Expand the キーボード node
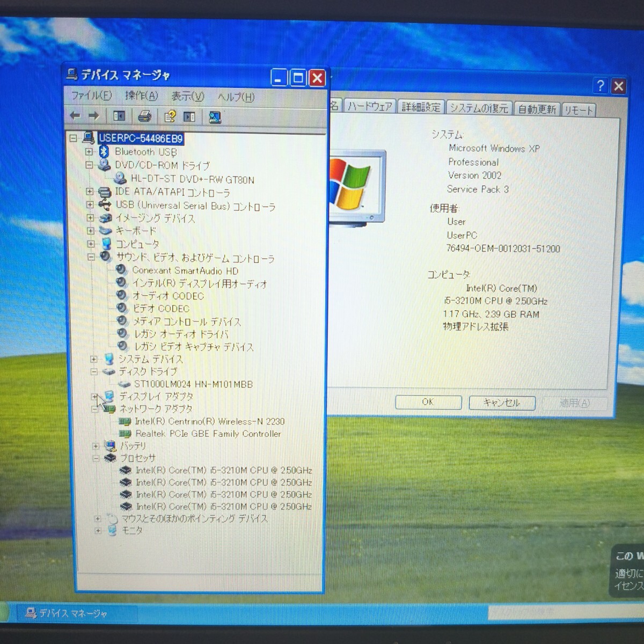Image resolution: width=644 pixels, height=644 pixels. click(91, 231)
